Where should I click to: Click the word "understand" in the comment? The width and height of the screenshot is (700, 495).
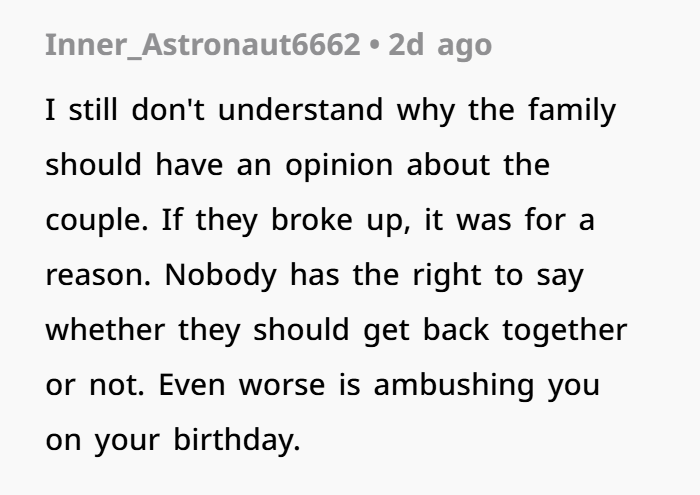click(301, 109)
